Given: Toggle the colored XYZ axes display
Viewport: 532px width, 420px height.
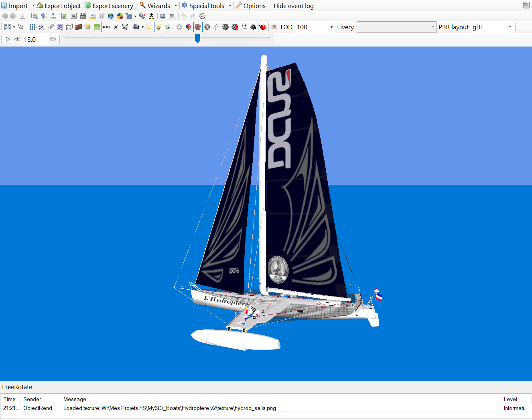Looking at the screenshot, I should pos(42,27).
